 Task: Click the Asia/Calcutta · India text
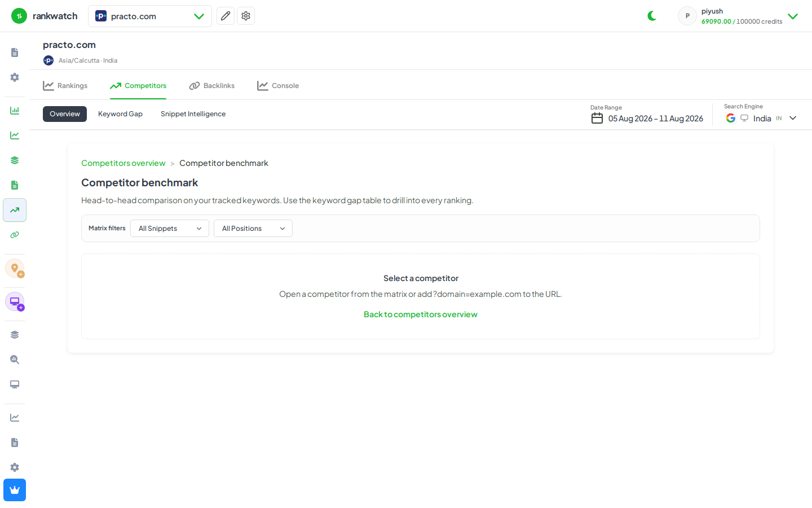[88, 60]
